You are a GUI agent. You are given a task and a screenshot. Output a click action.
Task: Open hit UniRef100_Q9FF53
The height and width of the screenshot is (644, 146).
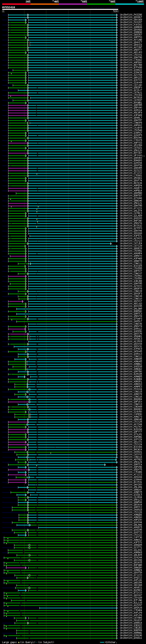[131, 37]
